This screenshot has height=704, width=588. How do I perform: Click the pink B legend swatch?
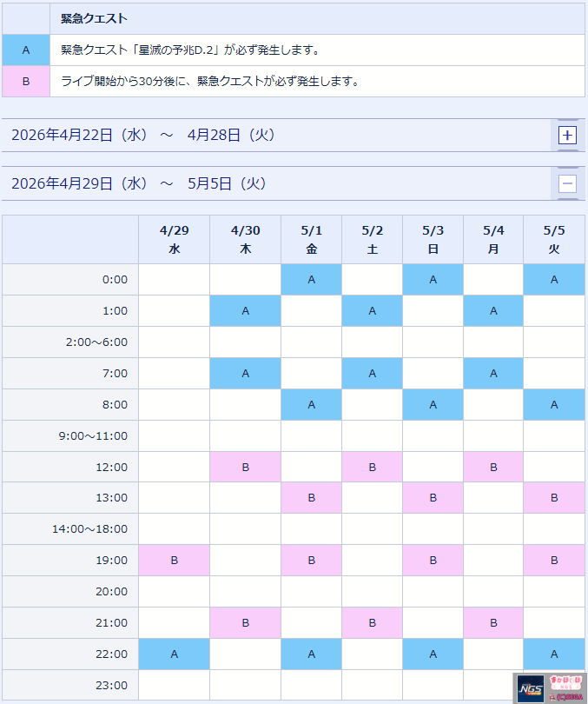(26, 82)
